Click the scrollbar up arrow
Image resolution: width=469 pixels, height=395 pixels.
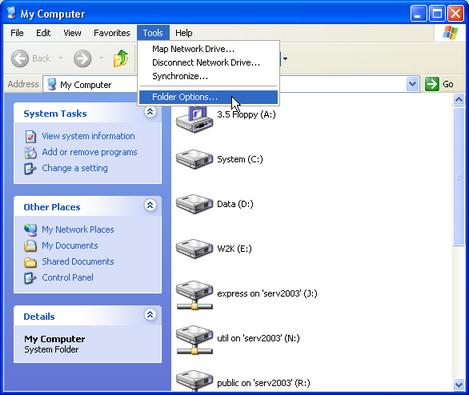coord(459,99)
